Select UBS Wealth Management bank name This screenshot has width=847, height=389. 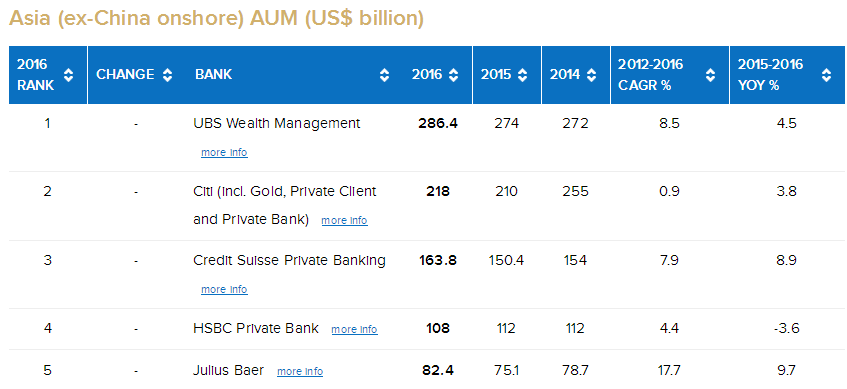click(x=277, y=123)
